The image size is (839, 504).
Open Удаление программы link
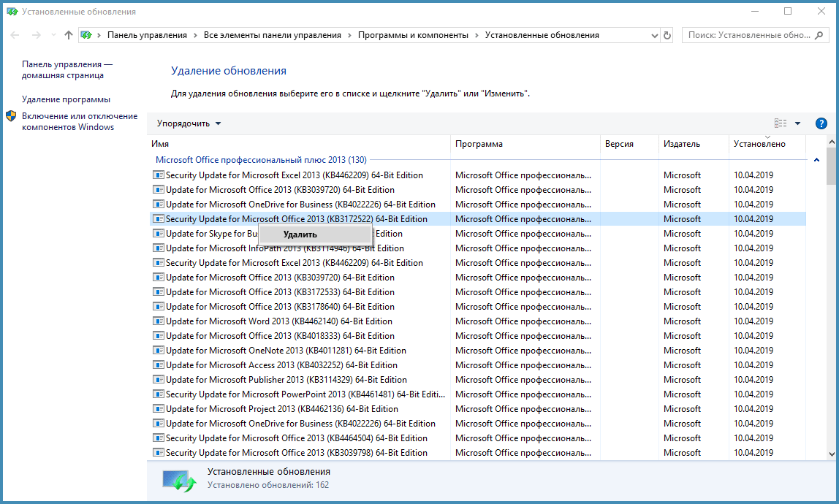pyautogui.click(x=66, y=99)
